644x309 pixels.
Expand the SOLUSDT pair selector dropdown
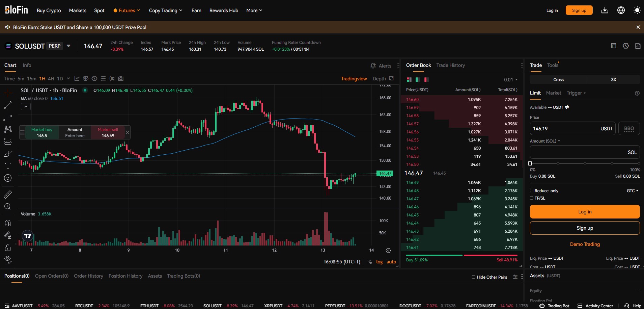coord(68,46)
